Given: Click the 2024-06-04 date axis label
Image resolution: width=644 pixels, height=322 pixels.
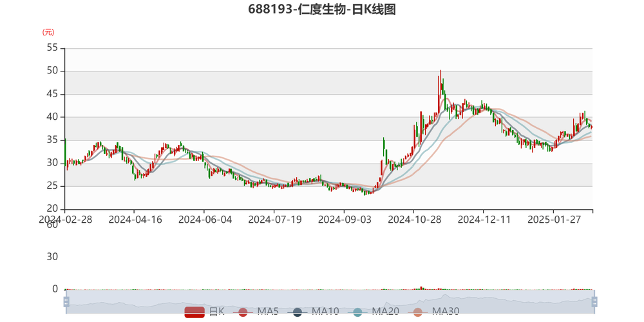Looking at the screenshot, I should pos(205,220).
